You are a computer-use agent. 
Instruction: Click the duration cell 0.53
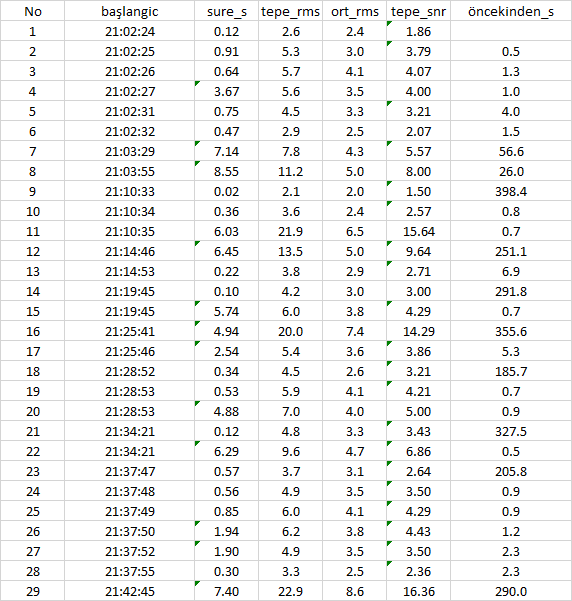(227, 391)
